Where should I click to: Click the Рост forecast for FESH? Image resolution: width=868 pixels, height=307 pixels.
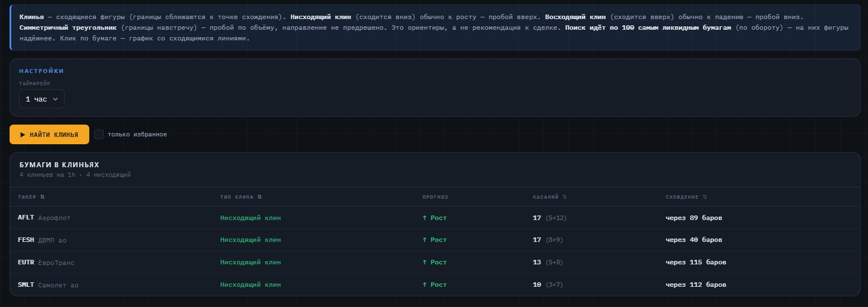point(435,240)
